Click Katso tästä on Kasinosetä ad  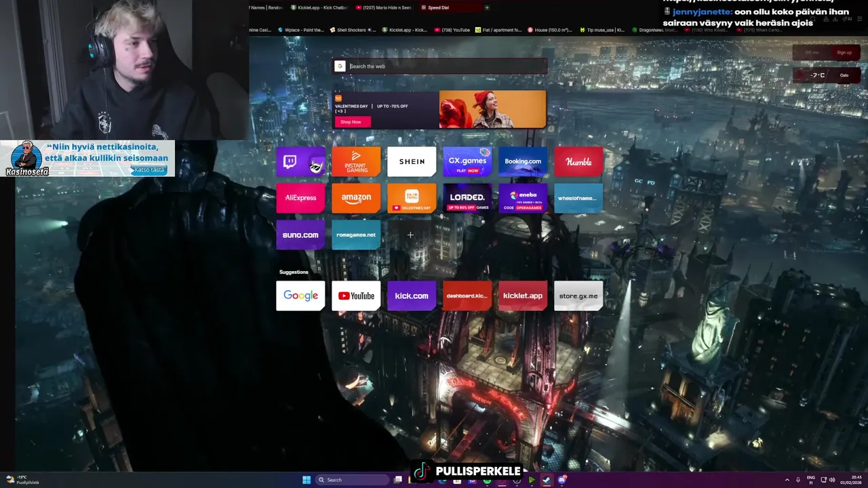coord(149,169)
